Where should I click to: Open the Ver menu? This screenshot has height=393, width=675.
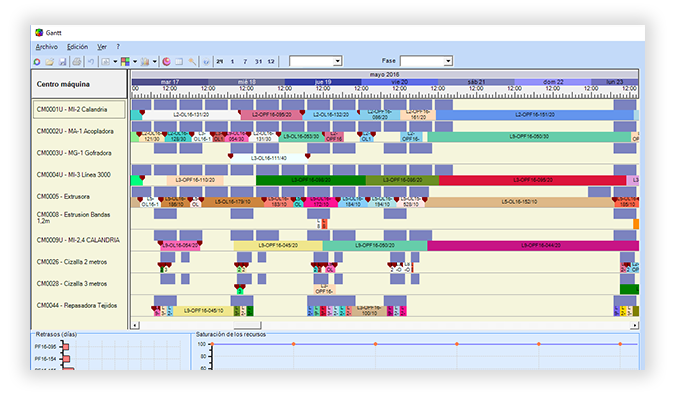pyautogui.click(x=102, y=46)
